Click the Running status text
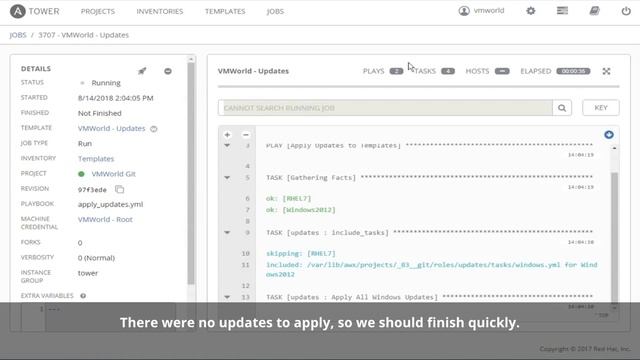640x360 pixels. [x=106, y=83]
